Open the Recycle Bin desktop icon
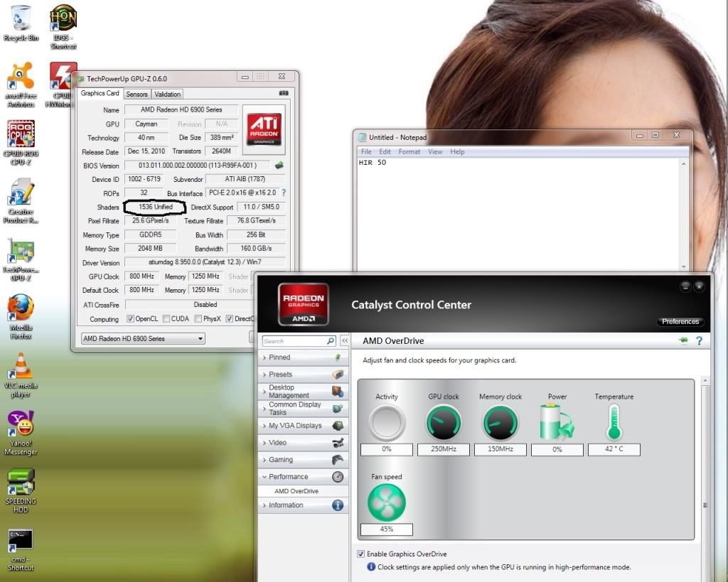 21,23
